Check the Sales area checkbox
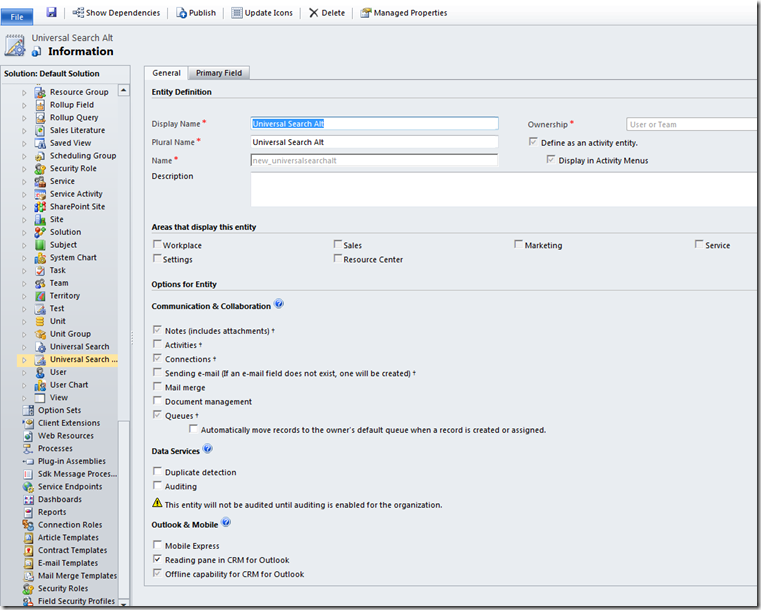 [x=338, y=244]
